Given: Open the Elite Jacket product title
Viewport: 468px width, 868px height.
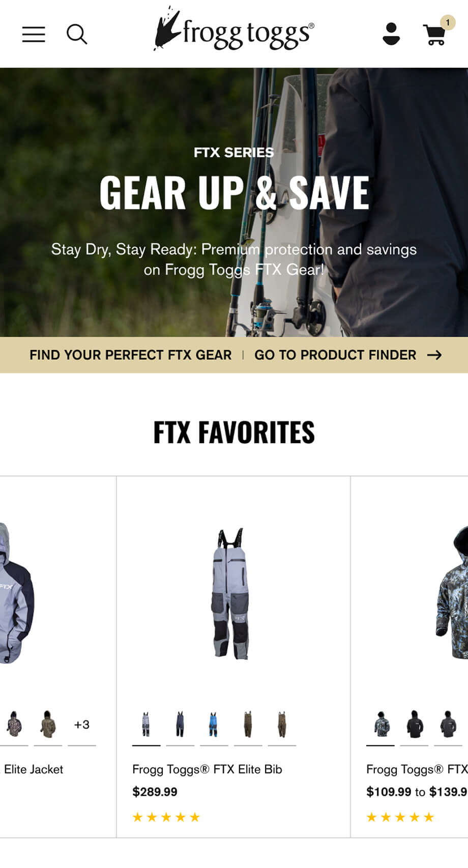Looking at the screenshot, I should 34,769.
